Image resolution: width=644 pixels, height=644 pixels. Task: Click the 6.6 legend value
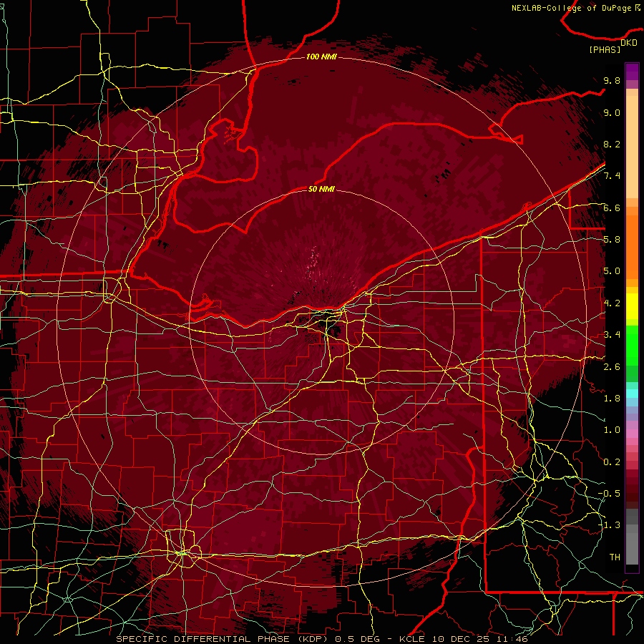tap(612, 208)
